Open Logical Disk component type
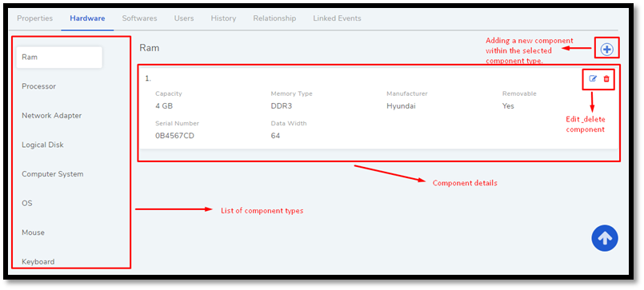 point(42,145)
